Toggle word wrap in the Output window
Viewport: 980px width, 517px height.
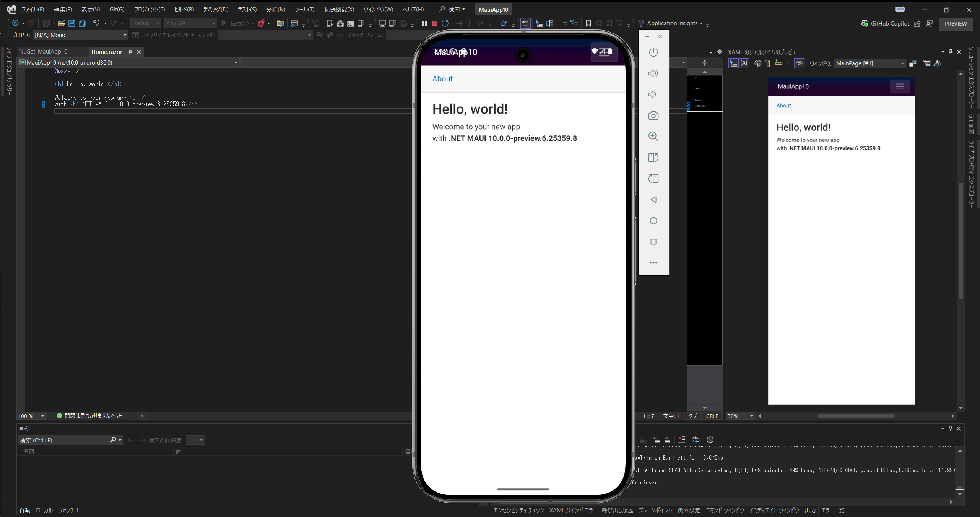[x=696, y=440]
